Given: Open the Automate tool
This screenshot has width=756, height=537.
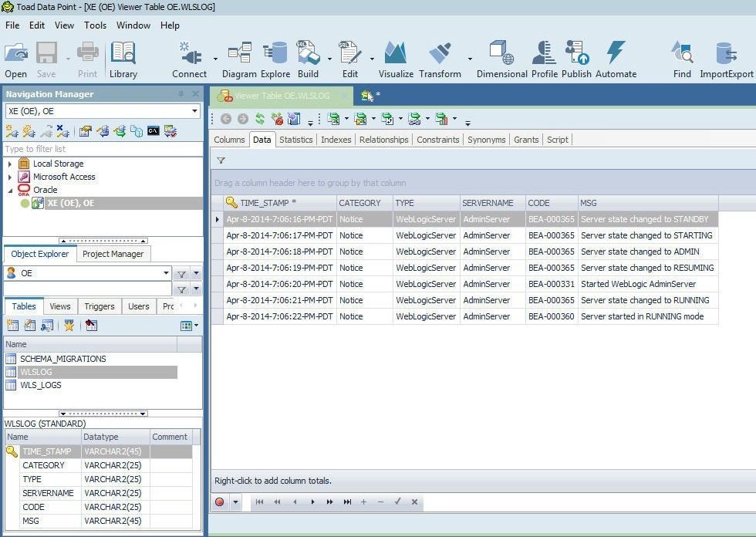Looking at the screenshot, I should 616,59.
